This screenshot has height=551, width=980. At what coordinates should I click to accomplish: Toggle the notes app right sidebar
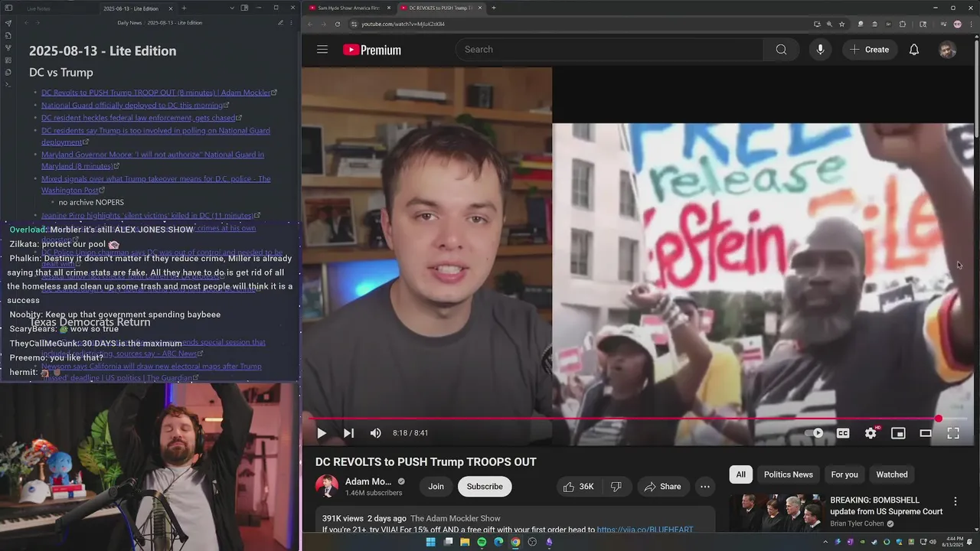(x=244, y=8)
